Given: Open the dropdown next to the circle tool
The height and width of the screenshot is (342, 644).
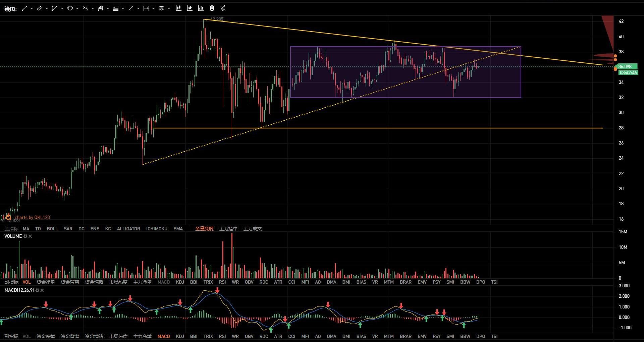Looking at the screenshot, I should [77, 8].
